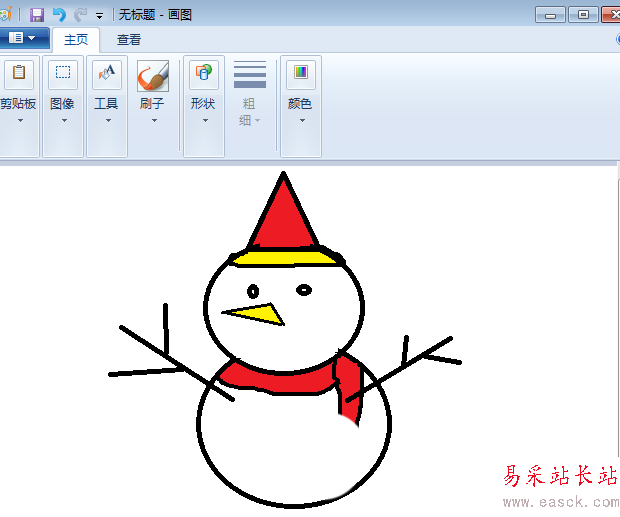The image size is (620, 517).
Task: Undo the last action
Action: (x=59, y=15)
